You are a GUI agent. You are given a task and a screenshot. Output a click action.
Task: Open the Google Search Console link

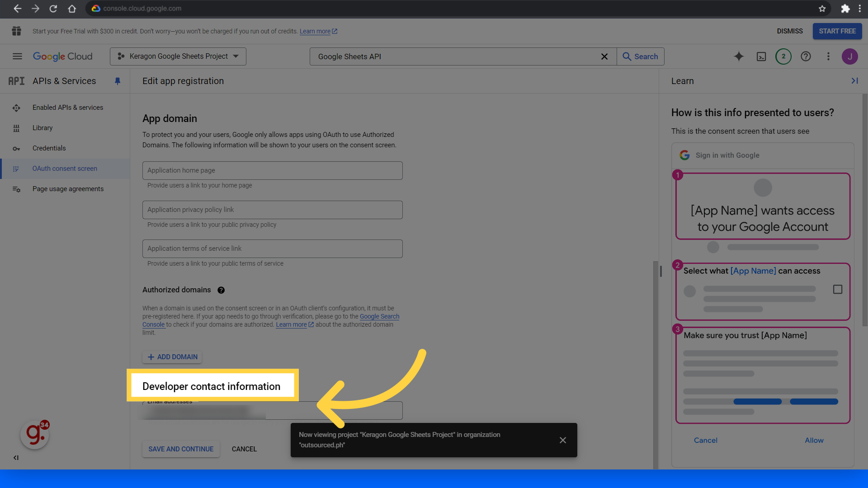379,316
